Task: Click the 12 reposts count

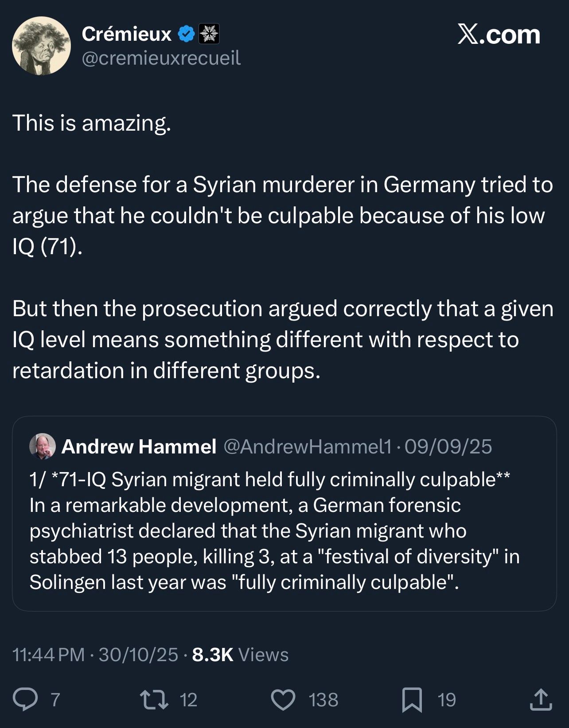Action: [188, 700]
